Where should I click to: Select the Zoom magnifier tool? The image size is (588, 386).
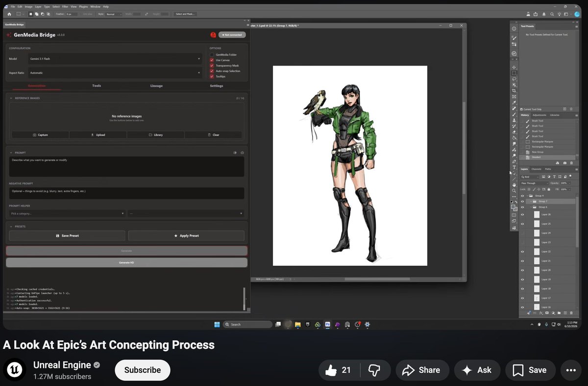click(x=514, y=190)
